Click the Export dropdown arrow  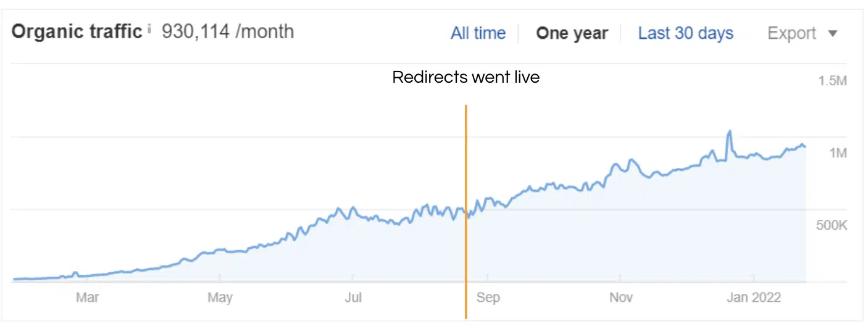pos(833,34)
